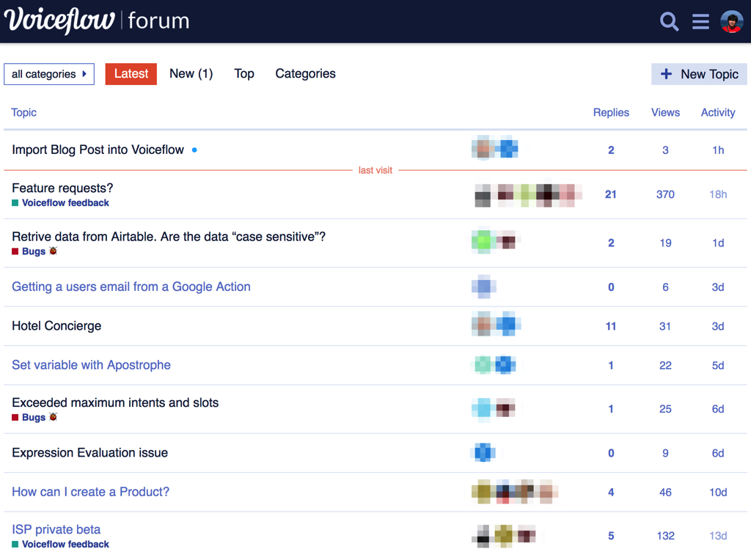Sort by Replies column header
This screenshot has height=560, width=751.
611,112
